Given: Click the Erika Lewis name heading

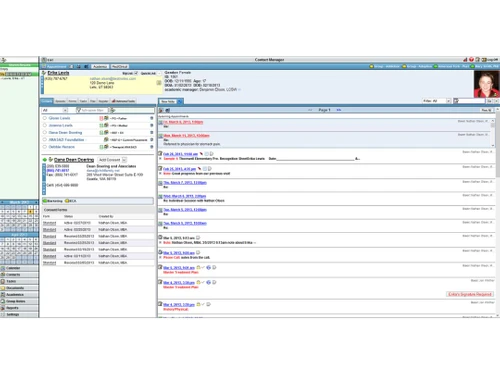Looking at the screenshot, I should click(x=58, y=73).
